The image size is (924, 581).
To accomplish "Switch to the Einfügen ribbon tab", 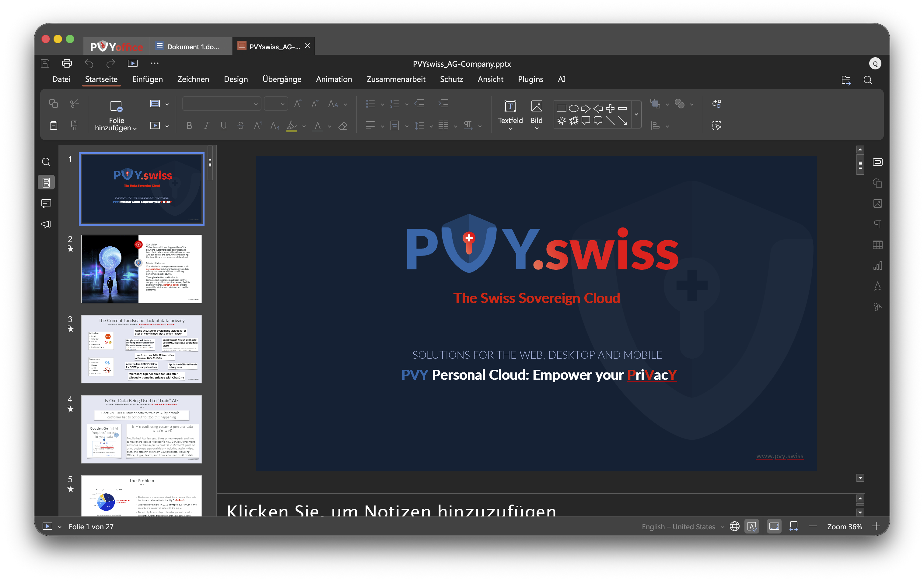I will click(147, 79).
